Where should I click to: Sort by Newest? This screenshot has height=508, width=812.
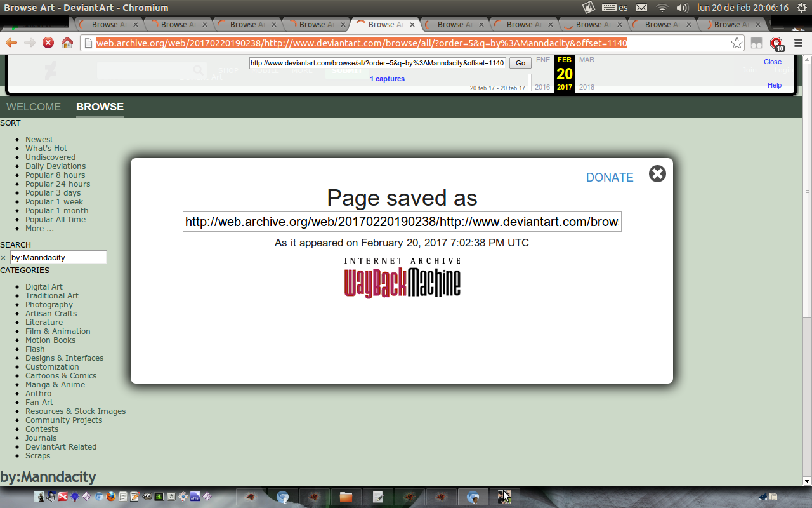click(x=39, y=140)
